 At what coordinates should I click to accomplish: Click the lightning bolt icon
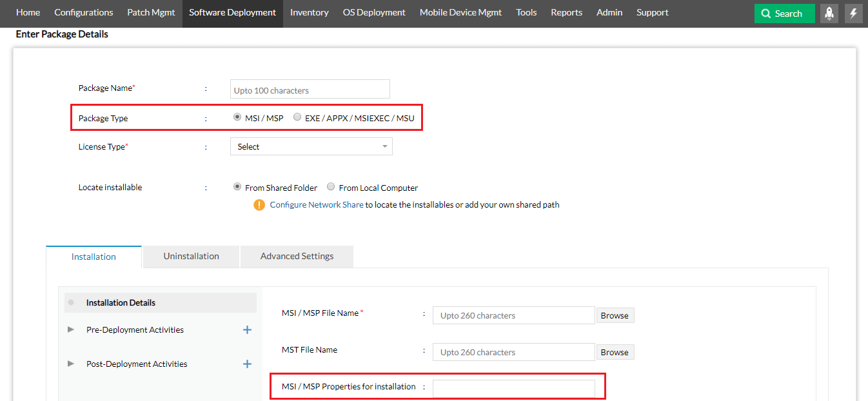[854, 13]
